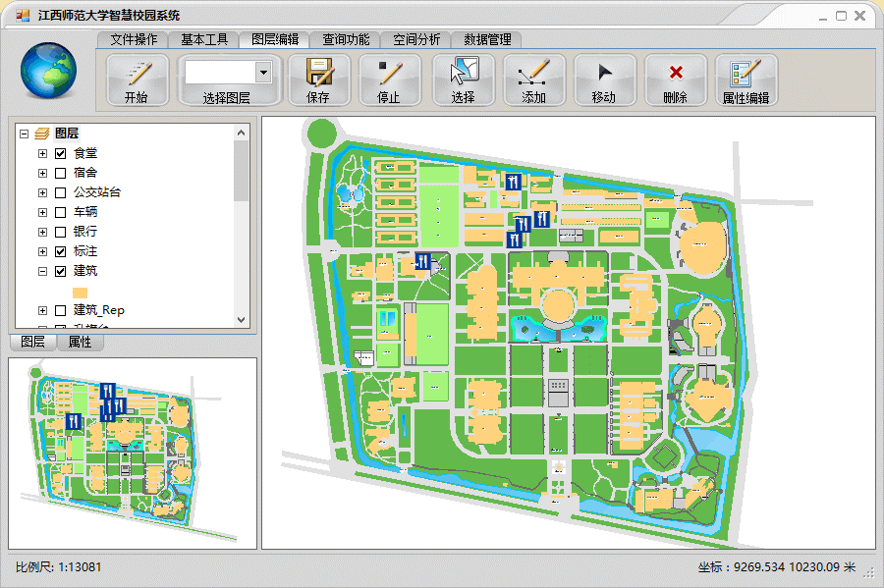884x588 pixels.
Task: Open the 空间分析 tab
Action: (x=416, y=39)
